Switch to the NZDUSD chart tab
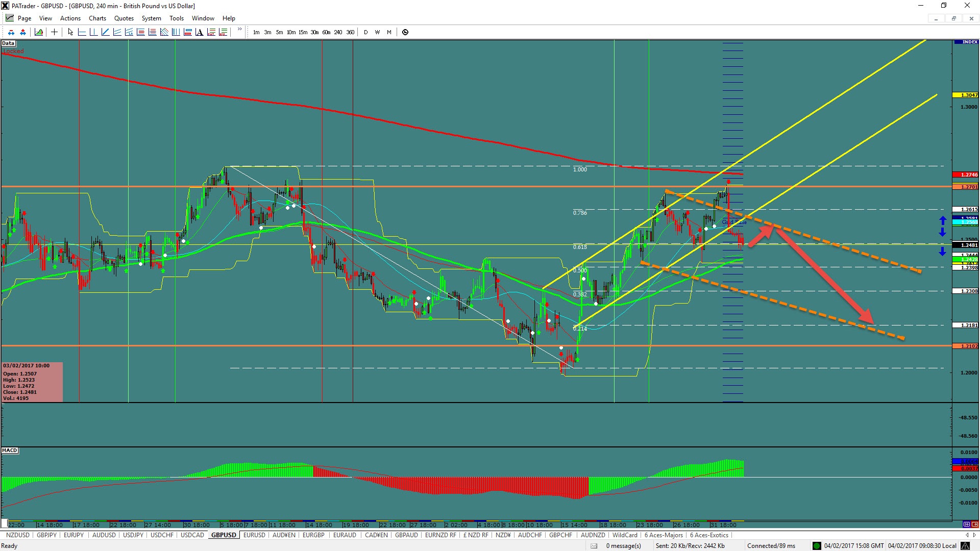 [x=18, y=535]
